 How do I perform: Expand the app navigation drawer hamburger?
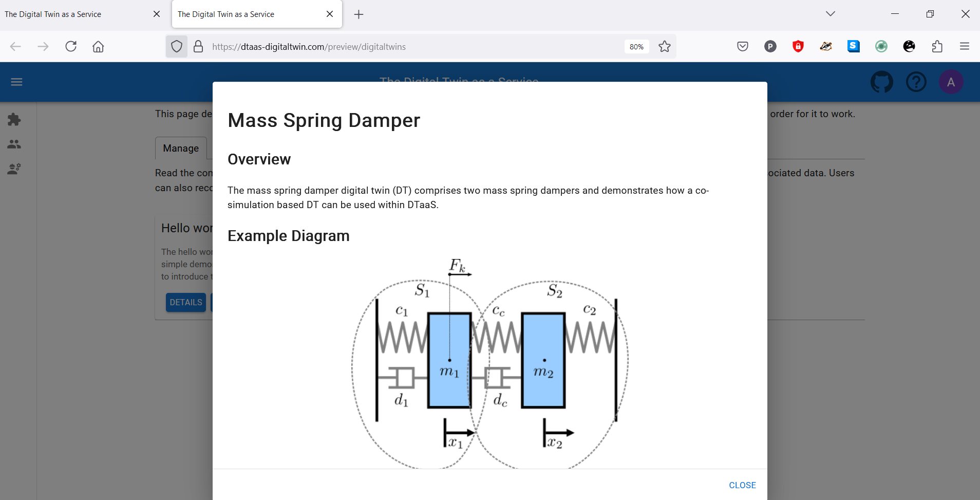[x=16, y=82]
